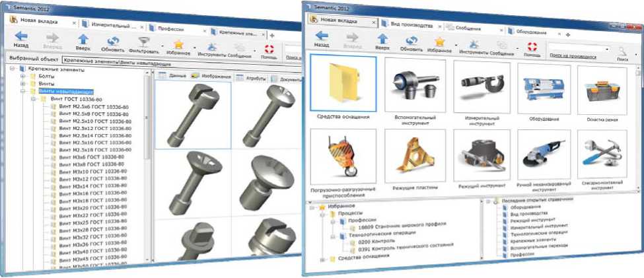Open Фильтровать funnel in left window
644x278 pixels.
tap(143, 42)
